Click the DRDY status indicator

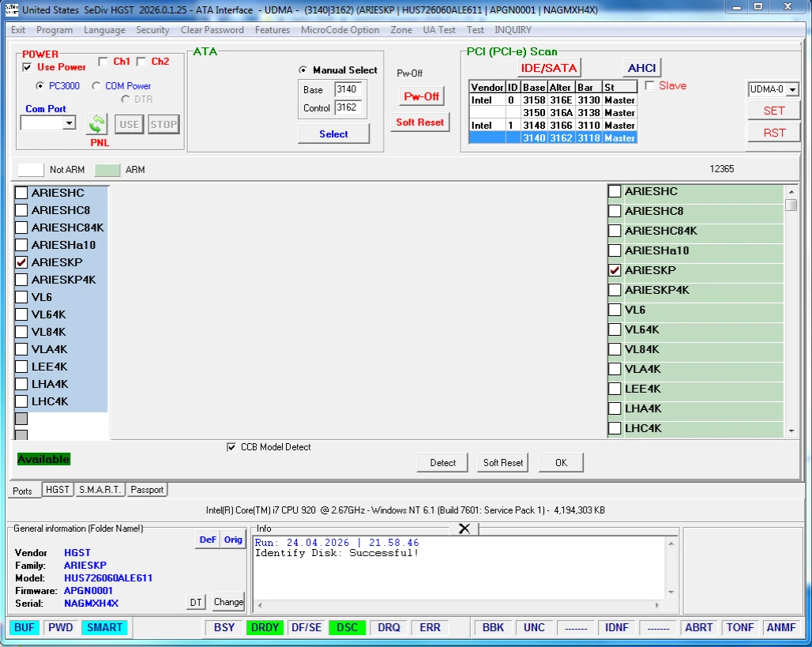pos(265,627)
